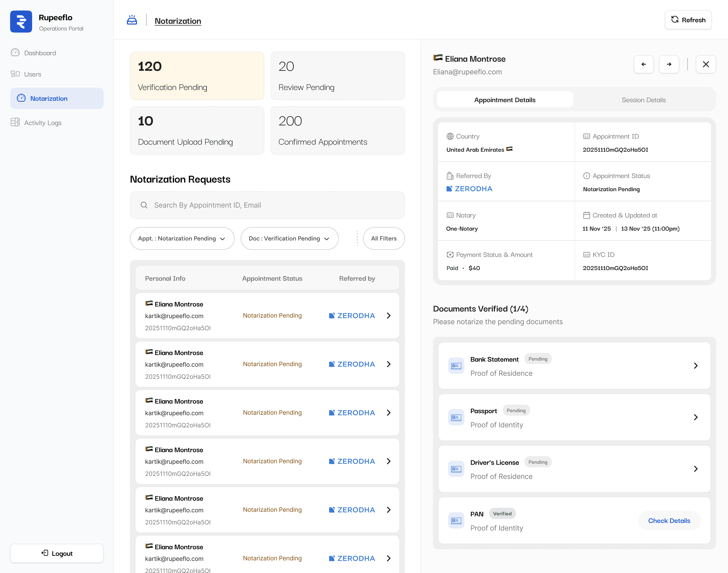
Task: Close the Eliana Montrose details panel
Action: tap(706, 64)
